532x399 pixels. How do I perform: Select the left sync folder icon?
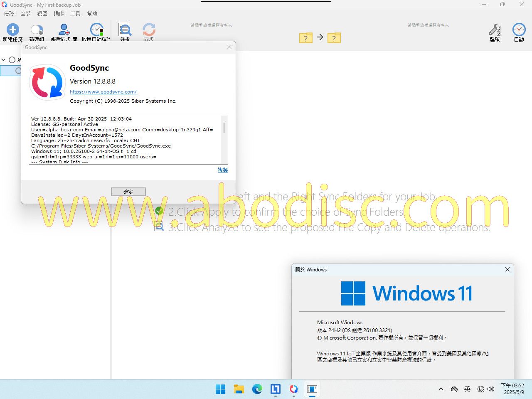(x=306, y=38)
